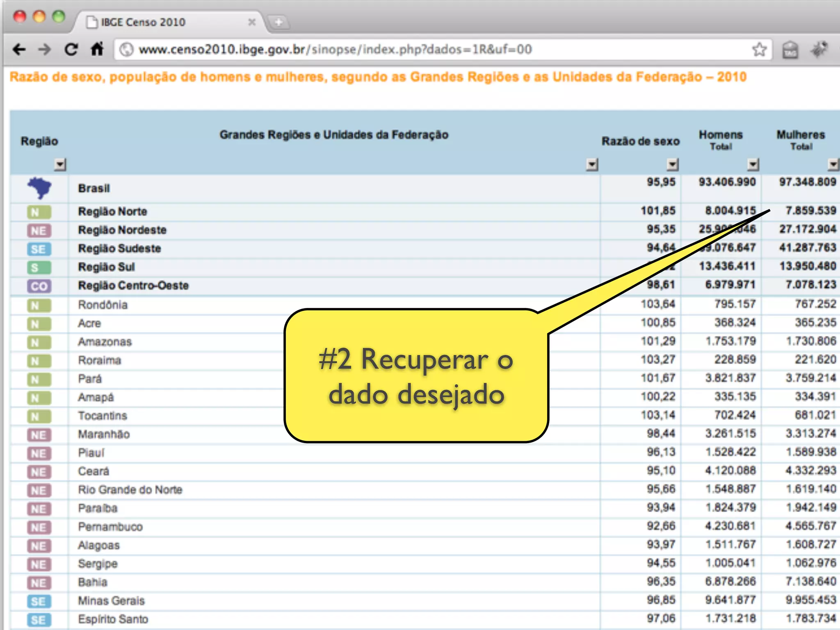Open the Mulheres Total filter dropdown
Screen dimensions: 840x630
pyautogui.click(x=833, y=164)
